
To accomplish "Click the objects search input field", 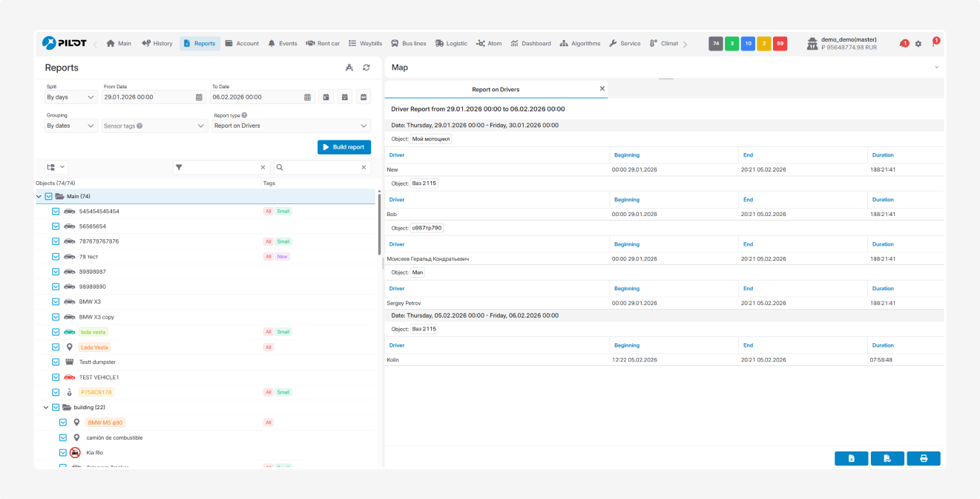I will point(319,168).
